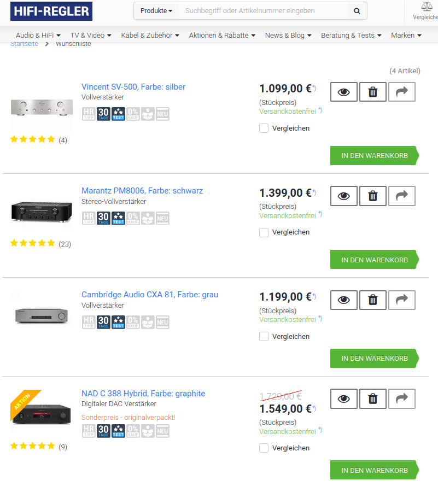Add Marantz PM8006 to Warenkorb
The height and width of the screenshot is (504, 438).
tap(375, 260)
